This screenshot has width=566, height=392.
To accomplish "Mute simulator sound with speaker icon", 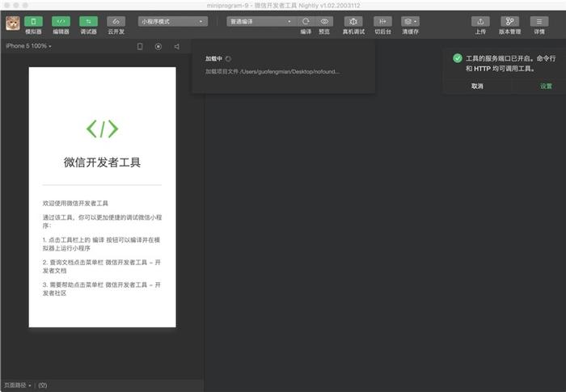I will 177,47.
